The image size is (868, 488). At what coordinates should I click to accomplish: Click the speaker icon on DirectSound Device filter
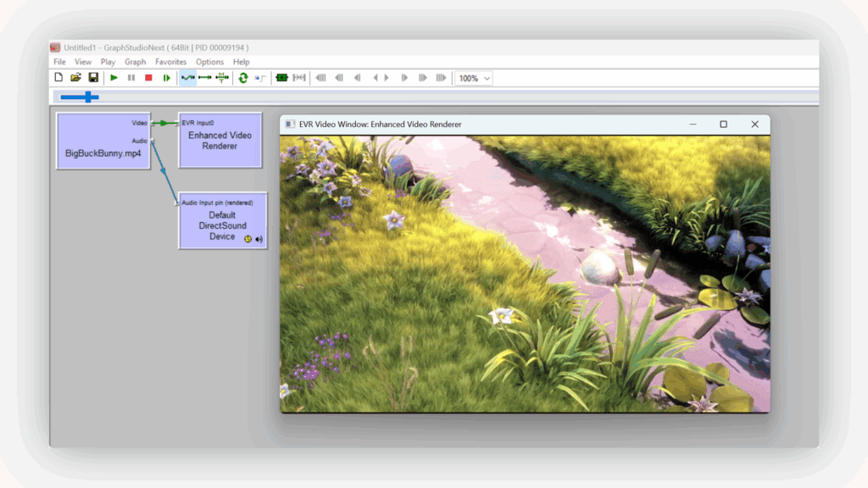259,239
